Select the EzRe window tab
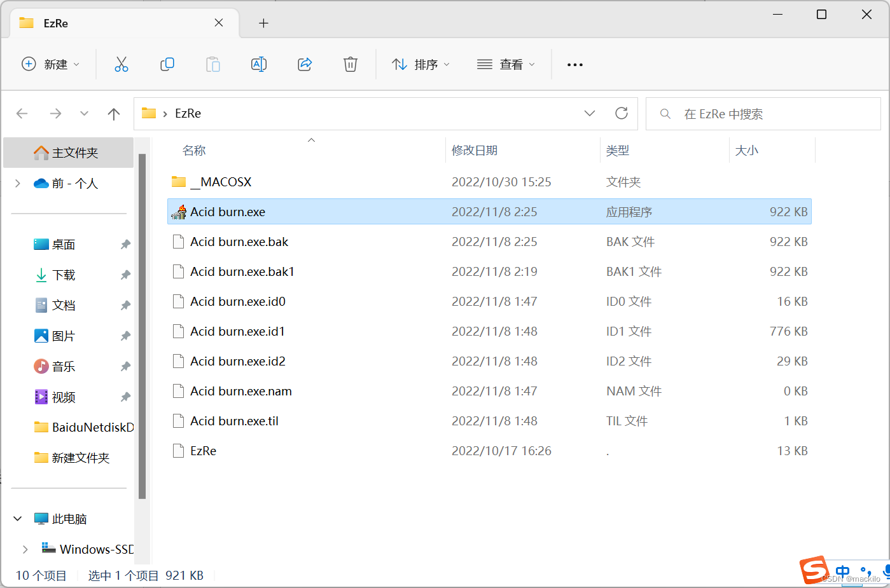This screenshot has height=588, width=890. [x=125, y=23]
